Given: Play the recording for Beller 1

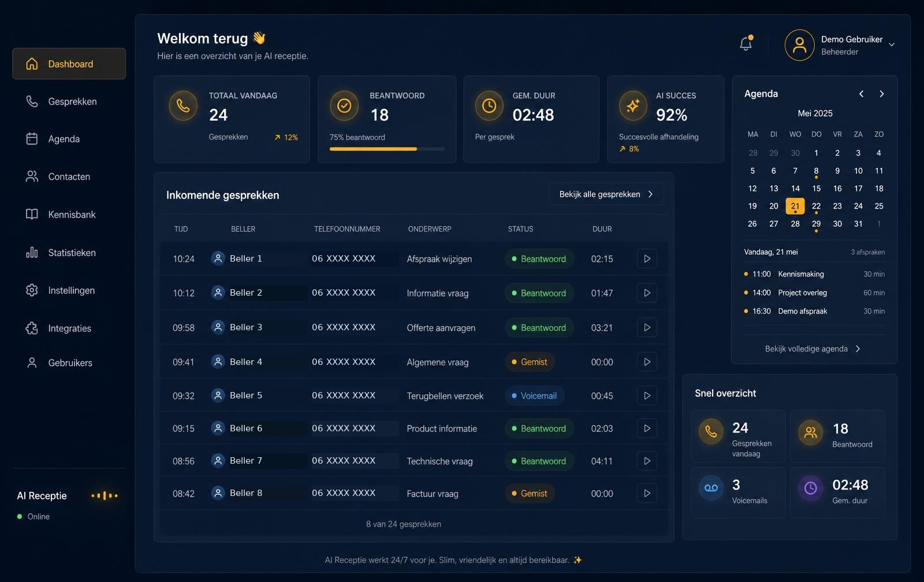Looking at the screenshot, I should (x=647, y=259).
